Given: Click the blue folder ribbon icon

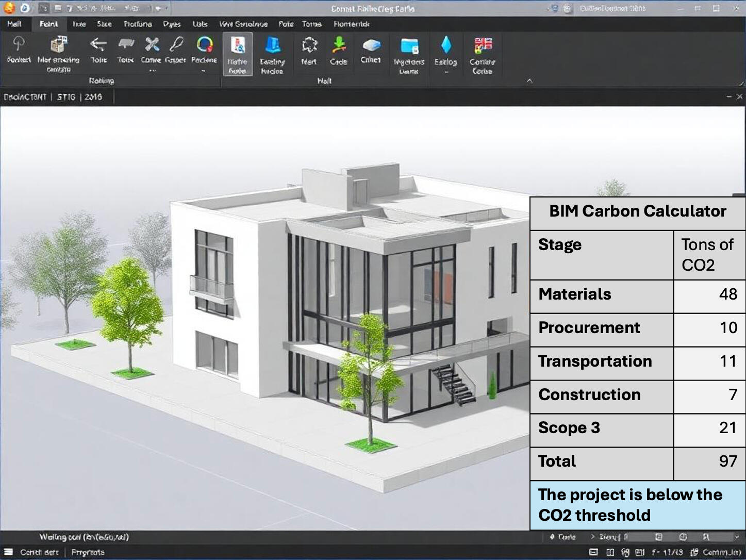Looking at the screenshot, I should pyautogui.click(x=409, y=45).
